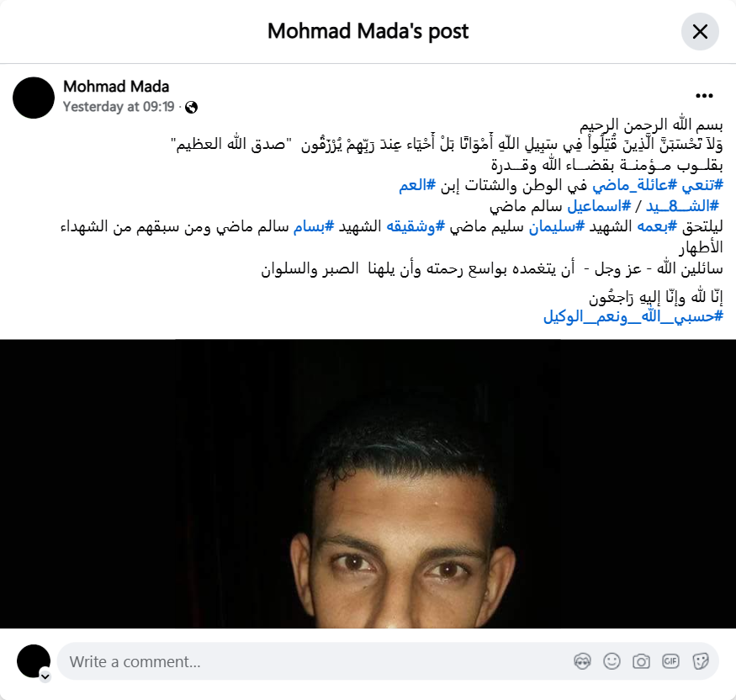Screen dimensions: 736x700
Task: Open the posted photo of the man
Action: pos(368,484)
